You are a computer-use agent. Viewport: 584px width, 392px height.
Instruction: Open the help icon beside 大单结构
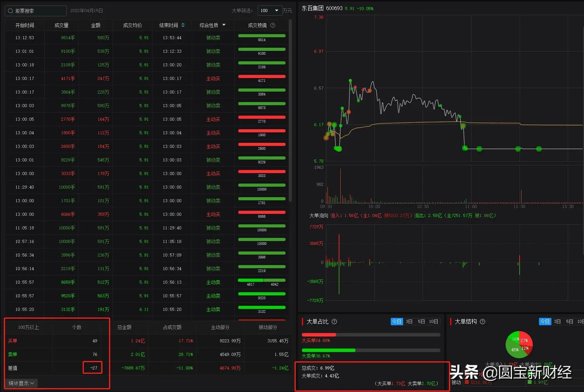[482, 321]
